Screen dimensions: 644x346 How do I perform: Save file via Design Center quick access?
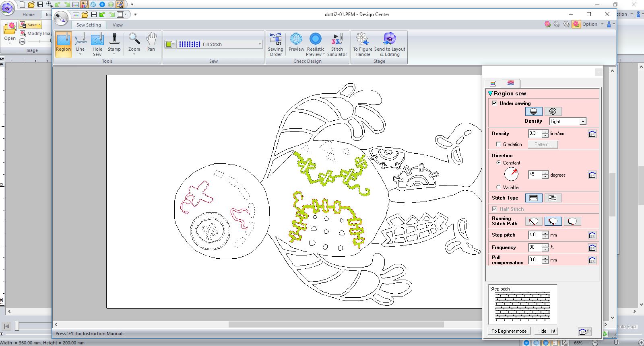coord(93,14)
